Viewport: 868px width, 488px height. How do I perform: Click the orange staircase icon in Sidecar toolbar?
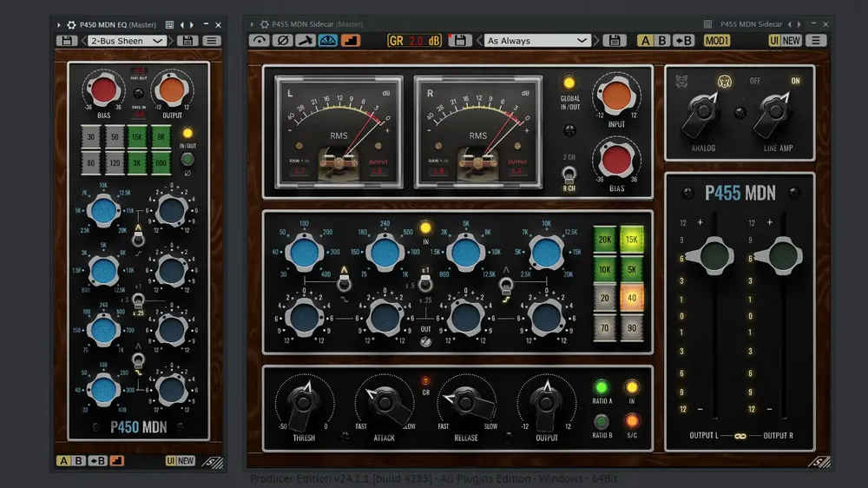click(350, 41)
